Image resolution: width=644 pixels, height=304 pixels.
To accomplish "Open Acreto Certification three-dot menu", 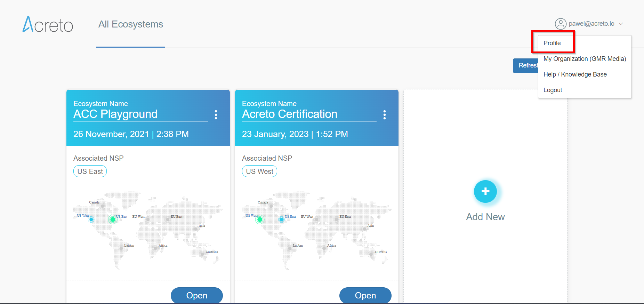I will (385, 115).
